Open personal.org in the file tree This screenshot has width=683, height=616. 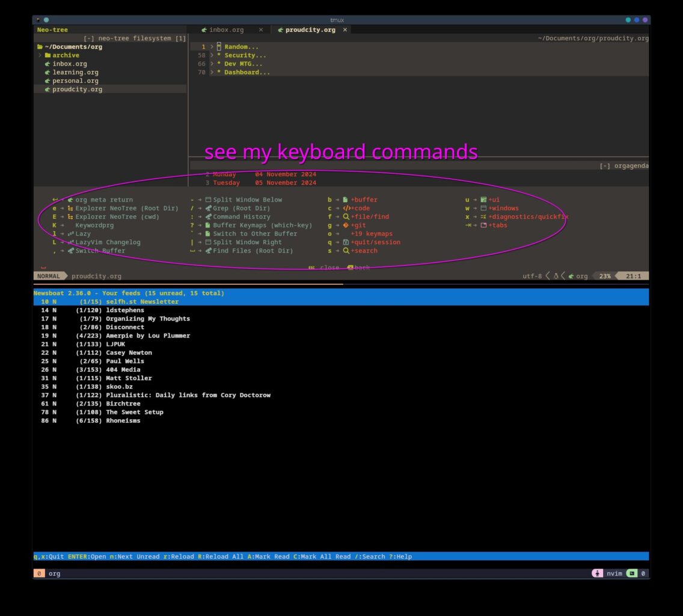(x=75, y=81)
